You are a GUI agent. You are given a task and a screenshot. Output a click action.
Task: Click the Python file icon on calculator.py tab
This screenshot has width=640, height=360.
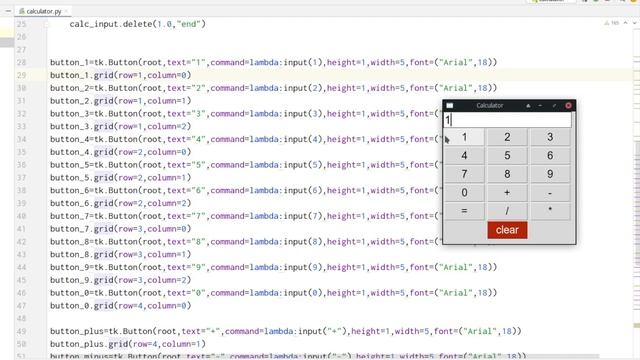point(22,11)
